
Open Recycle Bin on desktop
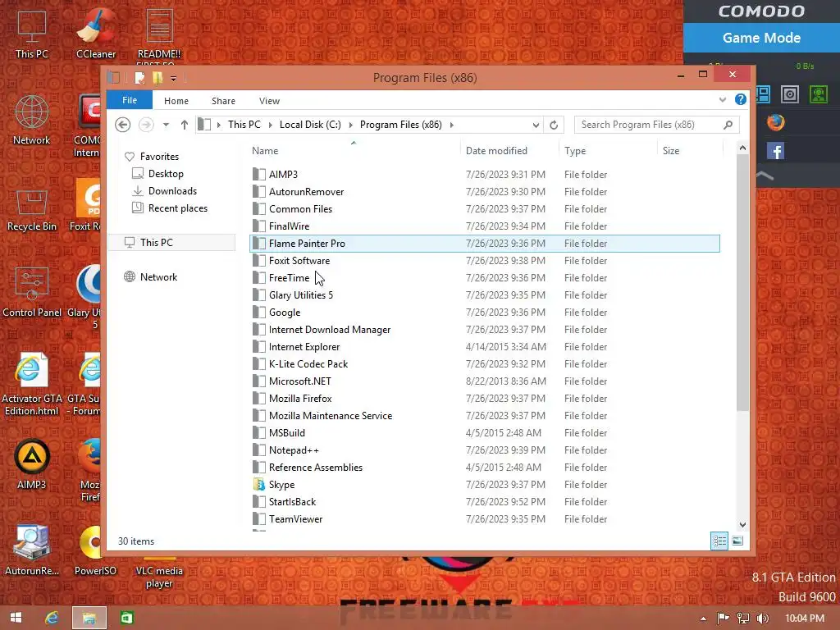[x=32, y=211]
